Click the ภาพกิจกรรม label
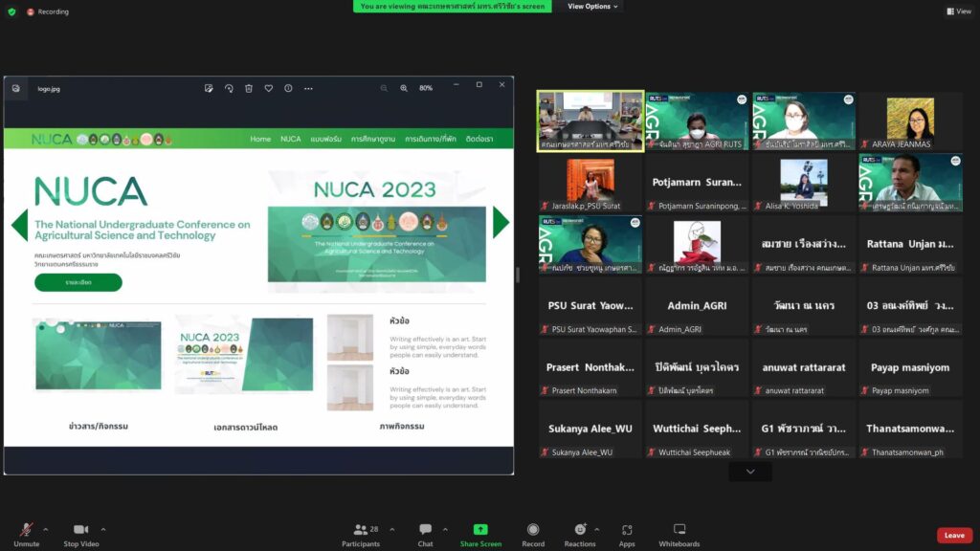The width and height of the screenshot is (980, 551). 402,426
